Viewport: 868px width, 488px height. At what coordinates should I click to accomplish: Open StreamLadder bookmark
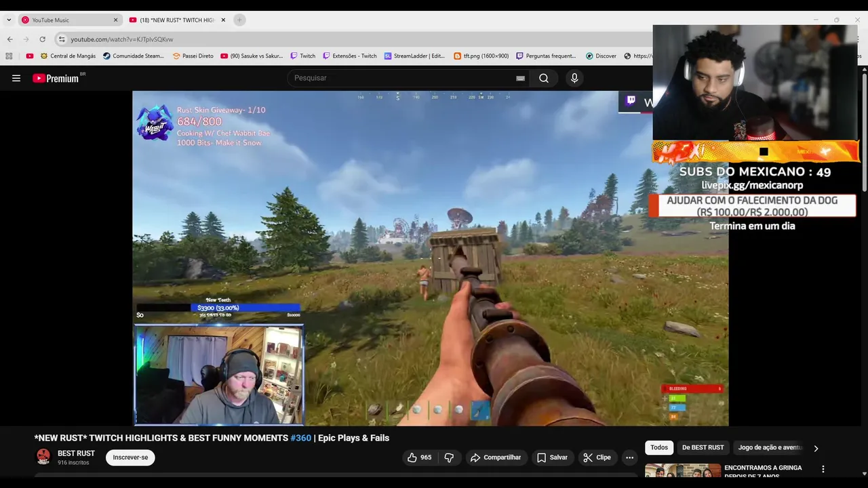414,56
